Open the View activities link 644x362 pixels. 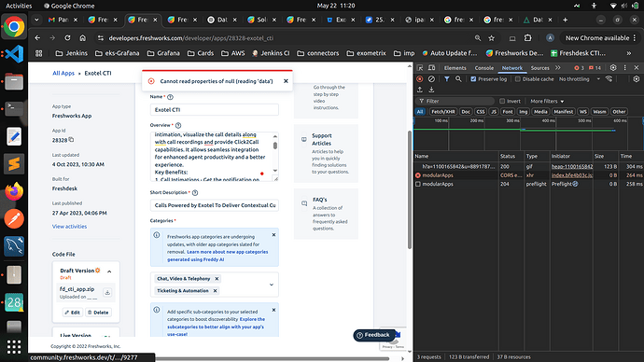coord(69,226)
